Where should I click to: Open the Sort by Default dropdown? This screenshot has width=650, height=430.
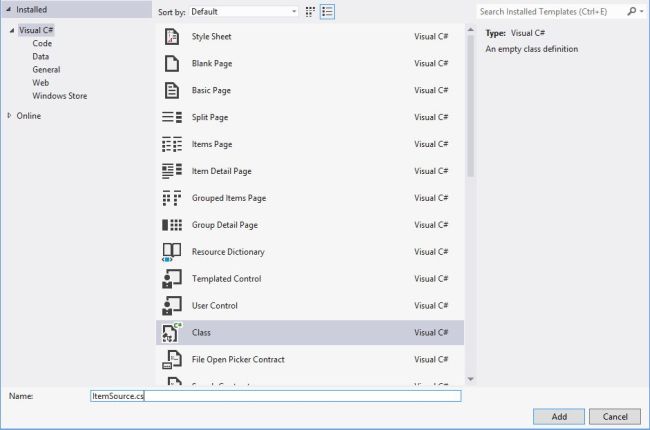(243, 12)
